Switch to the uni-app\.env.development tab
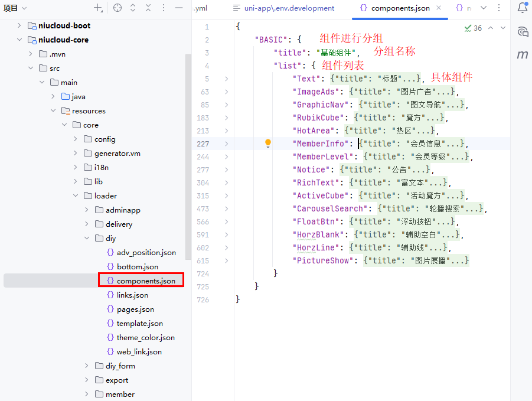532x401 pixels. click(x=283, y=8)
